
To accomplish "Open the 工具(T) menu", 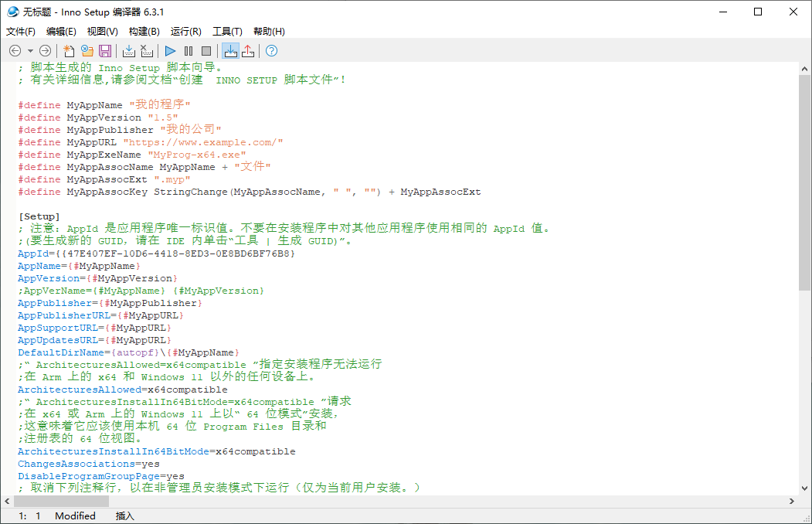I will tap(226, 31).
